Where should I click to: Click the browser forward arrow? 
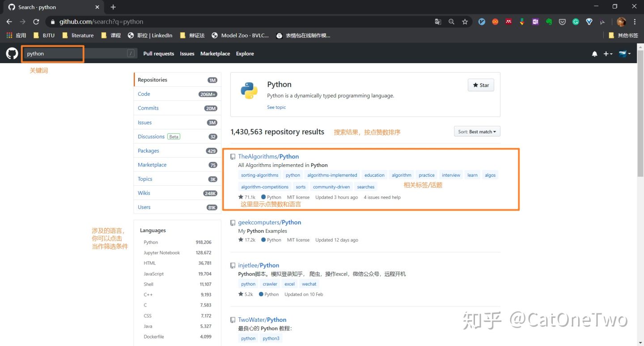pyautogui.click(x=23, y=21)
